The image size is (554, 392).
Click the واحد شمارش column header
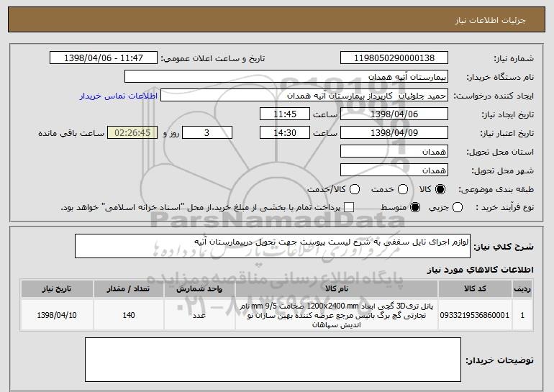point(199,289)
